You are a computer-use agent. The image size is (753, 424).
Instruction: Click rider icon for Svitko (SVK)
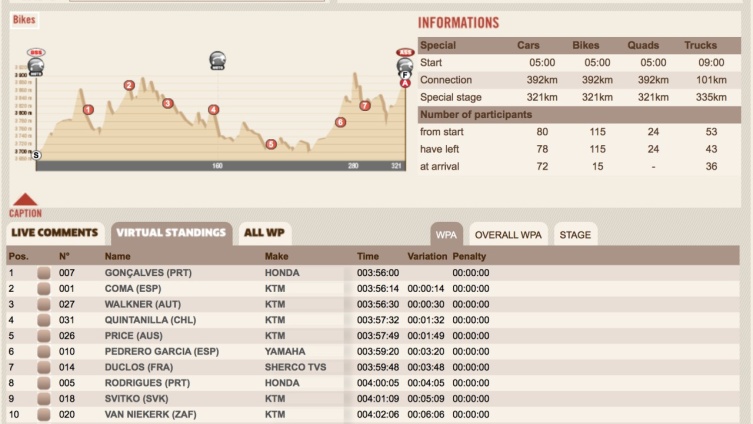tap(44, 399)
